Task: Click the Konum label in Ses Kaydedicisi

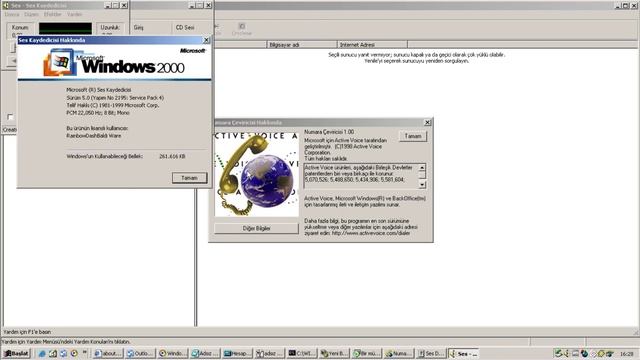Action: (x=20, y=27)
